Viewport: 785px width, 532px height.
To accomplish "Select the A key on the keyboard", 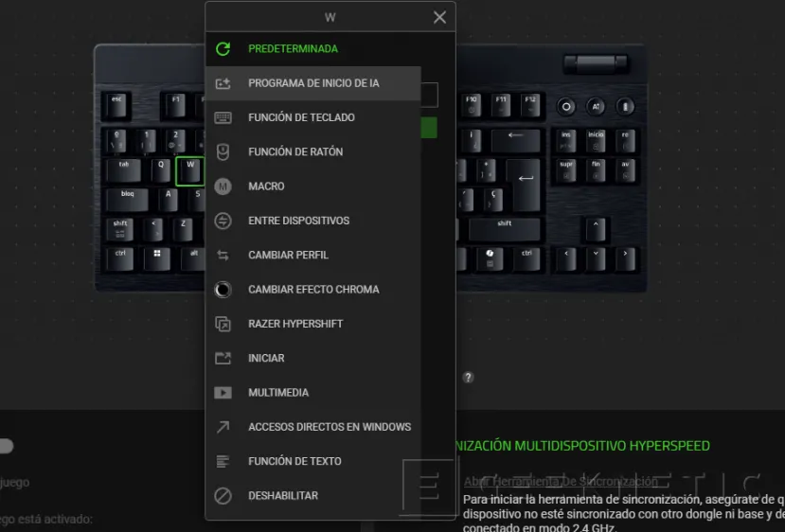I will 169,199.
